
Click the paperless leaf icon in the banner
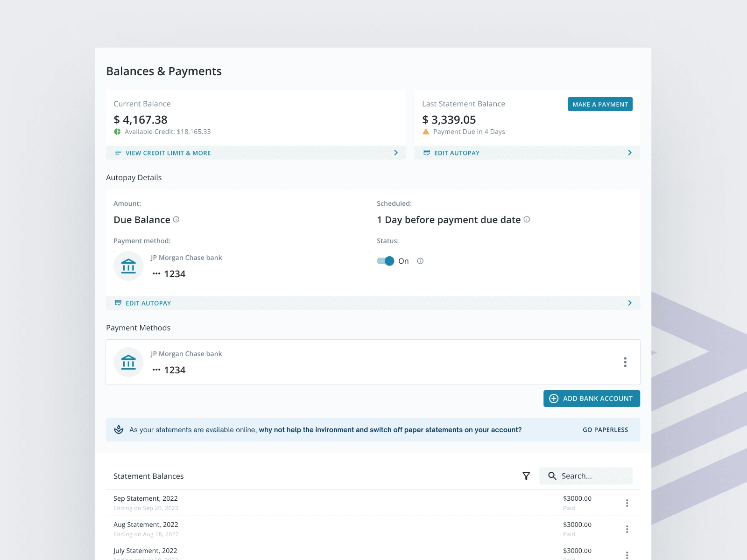[x=119, y=430]
